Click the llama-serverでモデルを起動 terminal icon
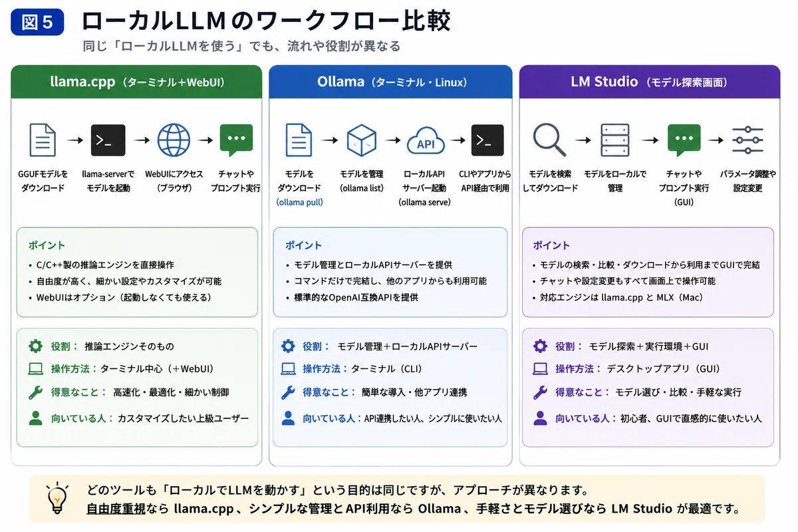 (108, 140)
